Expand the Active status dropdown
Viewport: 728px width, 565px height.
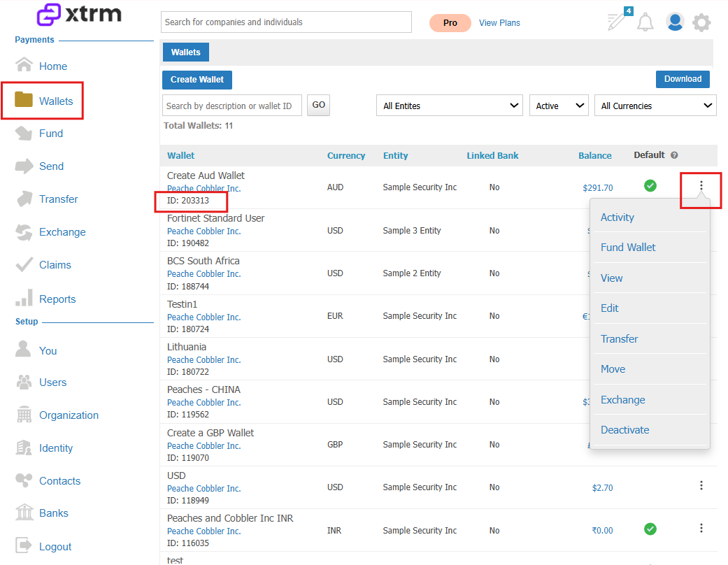pos(559,106)
